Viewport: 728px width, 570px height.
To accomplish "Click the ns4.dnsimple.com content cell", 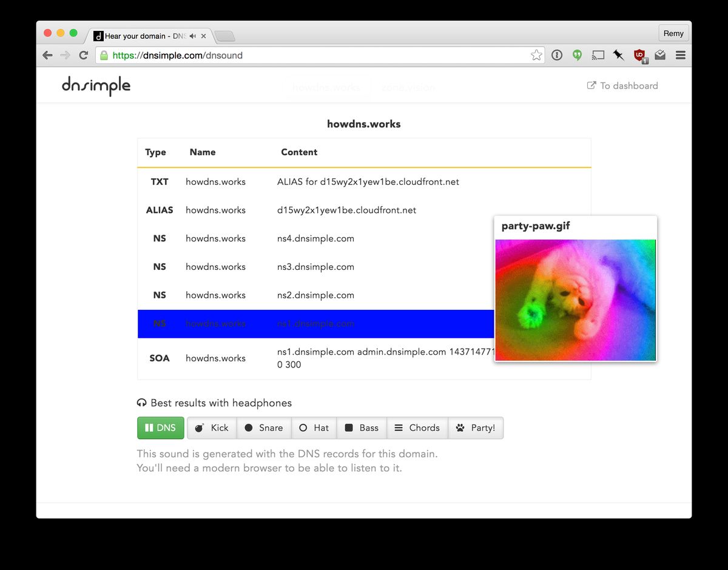I will (x=315, y=238).
